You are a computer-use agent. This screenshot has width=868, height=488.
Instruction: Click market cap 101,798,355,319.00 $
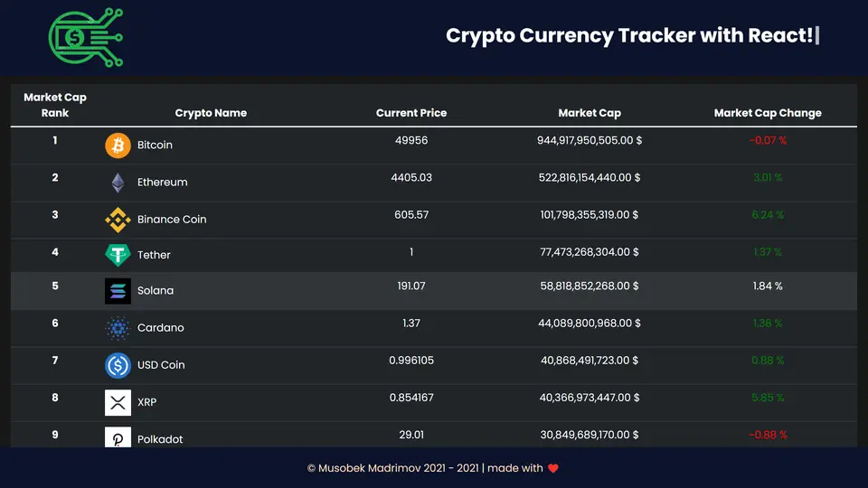[x=590, y=215]
